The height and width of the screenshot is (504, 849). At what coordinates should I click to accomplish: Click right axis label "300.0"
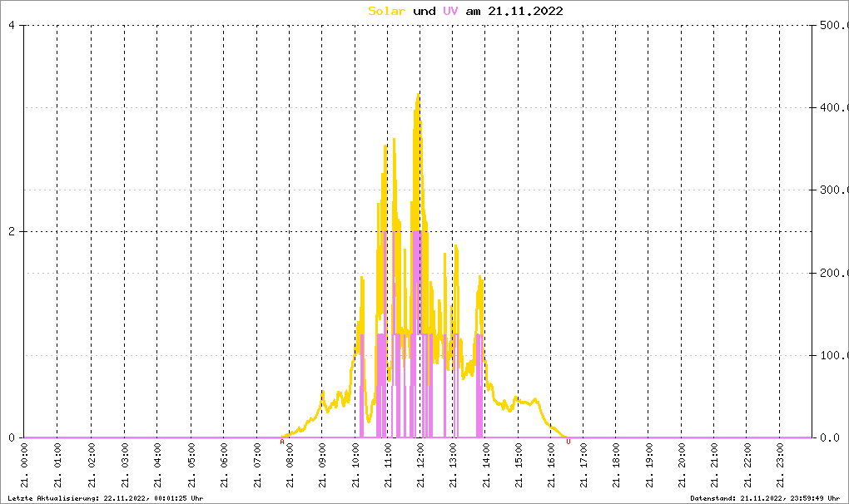[x=833, y=190]
